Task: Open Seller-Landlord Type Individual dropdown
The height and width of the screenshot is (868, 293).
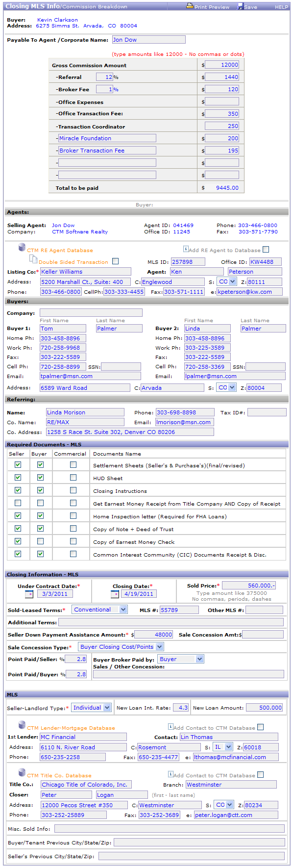Action: (92, 708)
